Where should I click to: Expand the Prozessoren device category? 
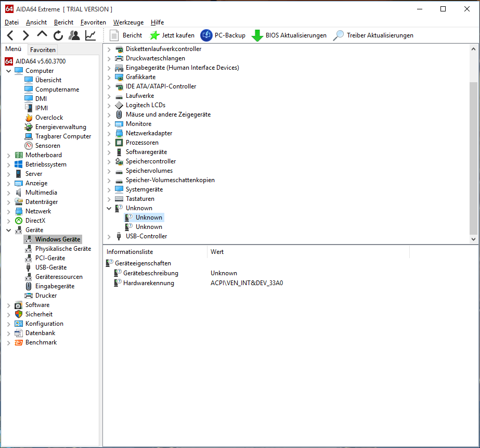point(109,143)
